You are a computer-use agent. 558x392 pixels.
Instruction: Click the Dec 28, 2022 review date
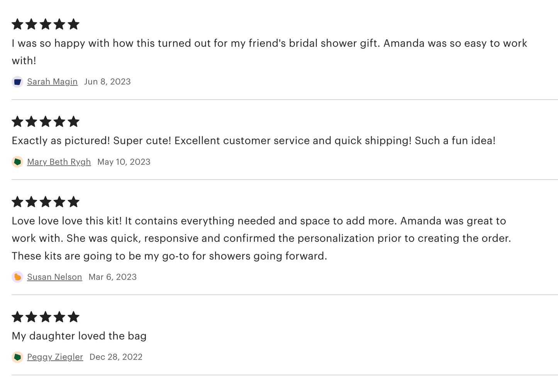(x=116, y=357)
